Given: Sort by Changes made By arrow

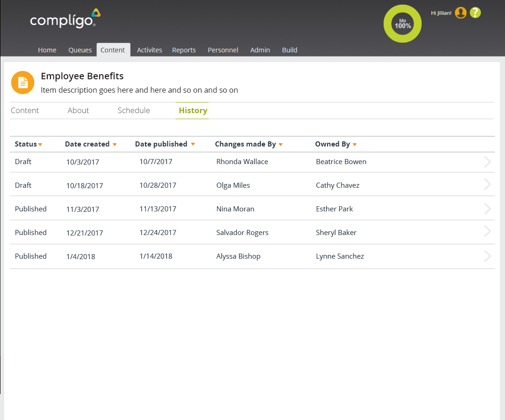Looking at the screenshot, I should [281, 145].
